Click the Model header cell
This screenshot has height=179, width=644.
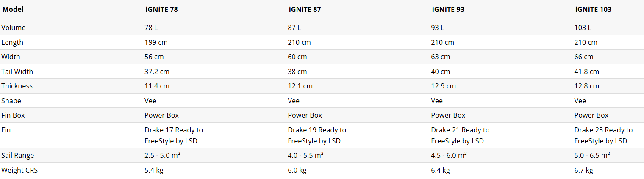click(13, 9)
